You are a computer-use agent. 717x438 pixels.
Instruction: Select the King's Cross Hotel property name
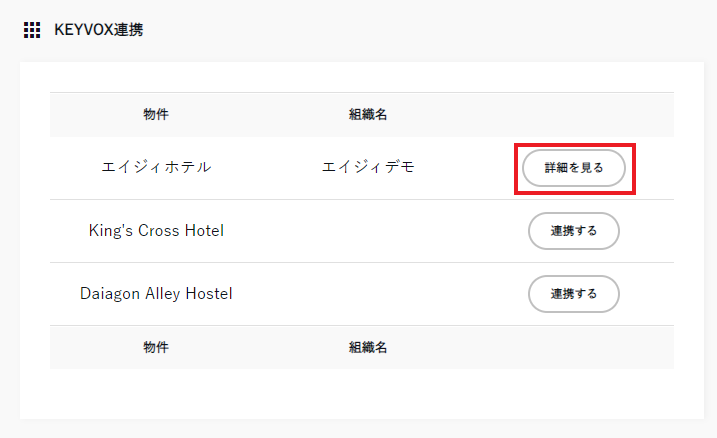click(156, 231)
